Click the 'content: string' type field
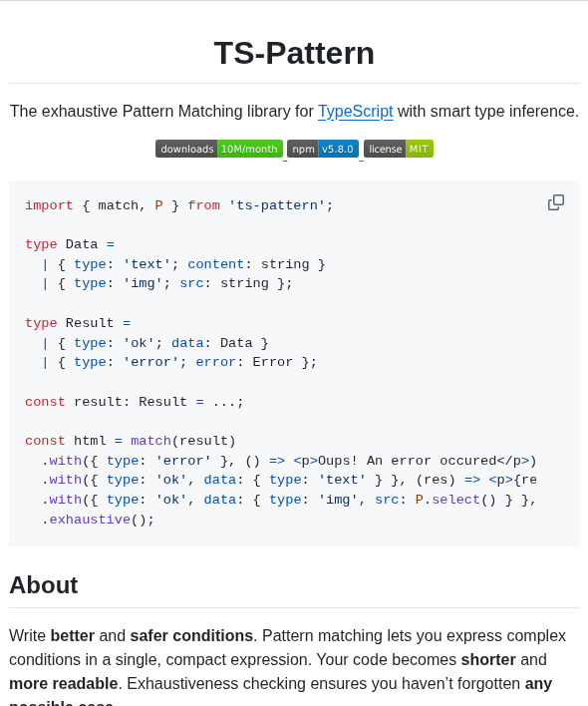The height and width of the screenshot is (706, 588). (x=248, y=264)
